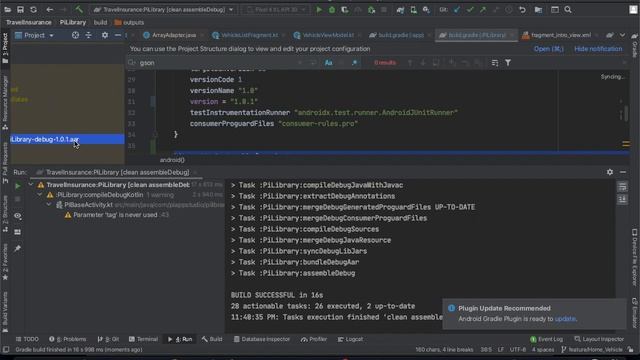Screen dimensions: 640x360
Task: Show hidden editor tabs dropdown chevron
Action: pyautogui.click(x=622, y=36)
